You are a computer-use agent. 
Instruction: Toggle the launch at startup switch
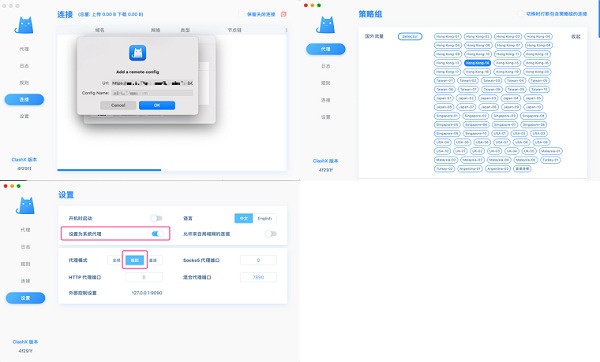click(x=156, y=218)
